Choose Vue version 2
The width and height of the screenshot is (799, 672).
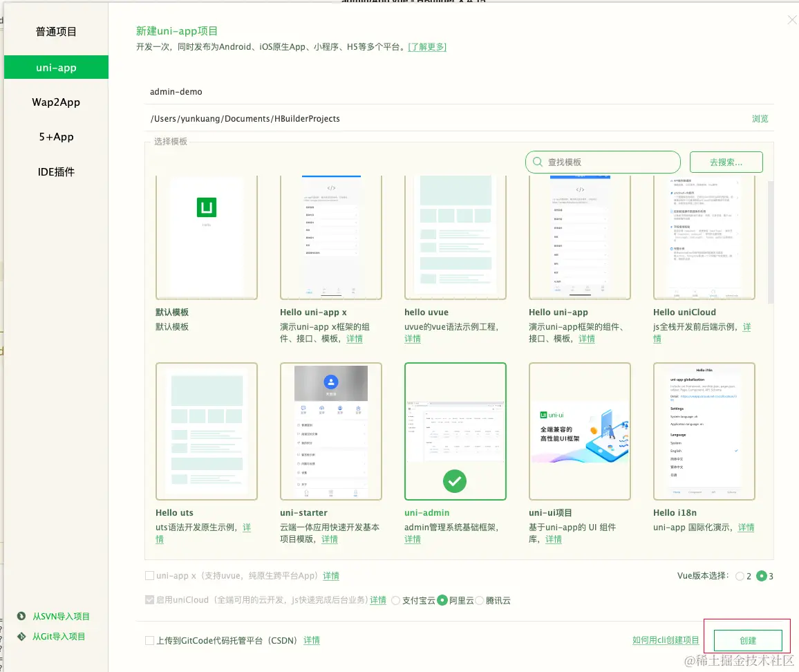pyautogui.click(x=740, y=576)
